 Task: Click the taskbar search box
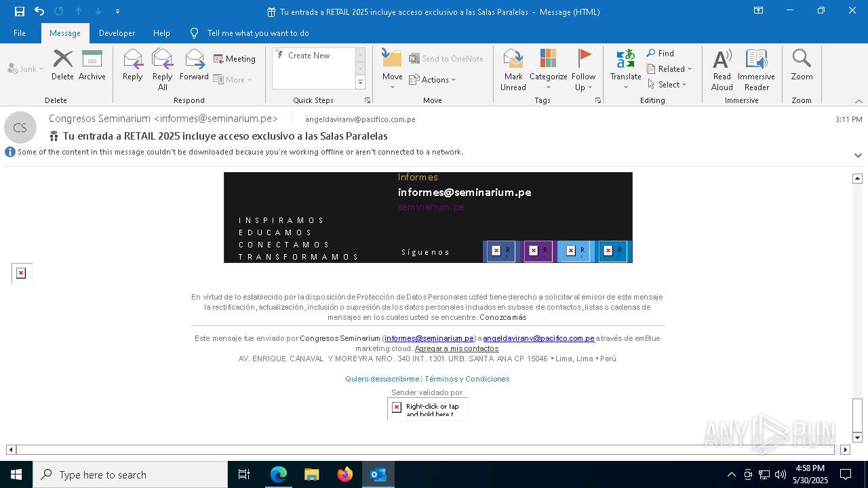(130, 474)
